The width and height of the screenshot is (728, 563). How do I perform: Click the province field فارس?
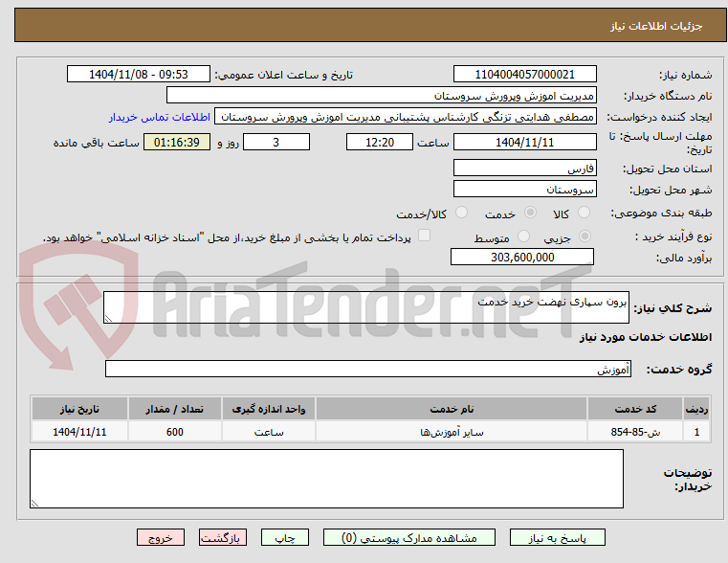click(x=524, y=169)
